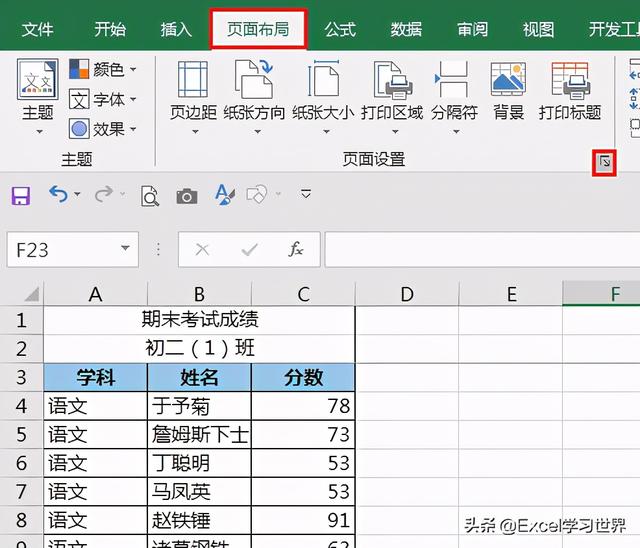Click the title cell 期末考试成绩
This screenshot has height=548, width=640.
coord(199,320)
